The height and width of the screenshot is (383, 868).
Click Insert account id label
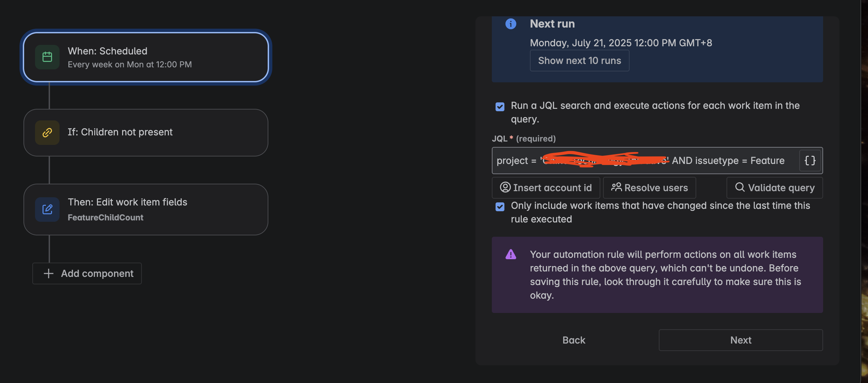552,188
